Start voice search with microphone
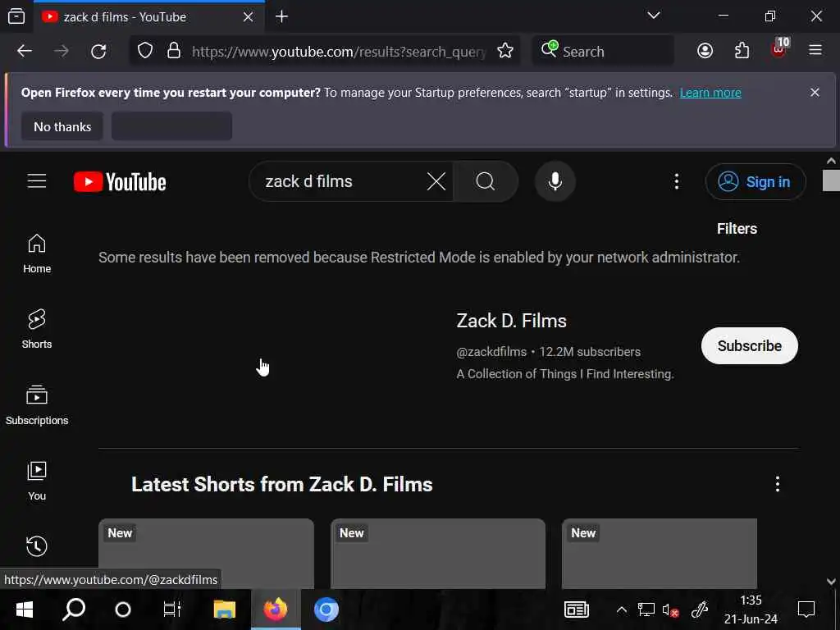Viewport: 840px width, 630px height. [x=555, y=181]
